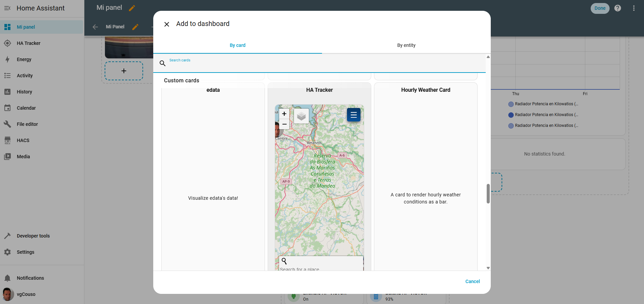Open Notifications
The width and height of the screenshot is (644, 304).
point(42,278)
